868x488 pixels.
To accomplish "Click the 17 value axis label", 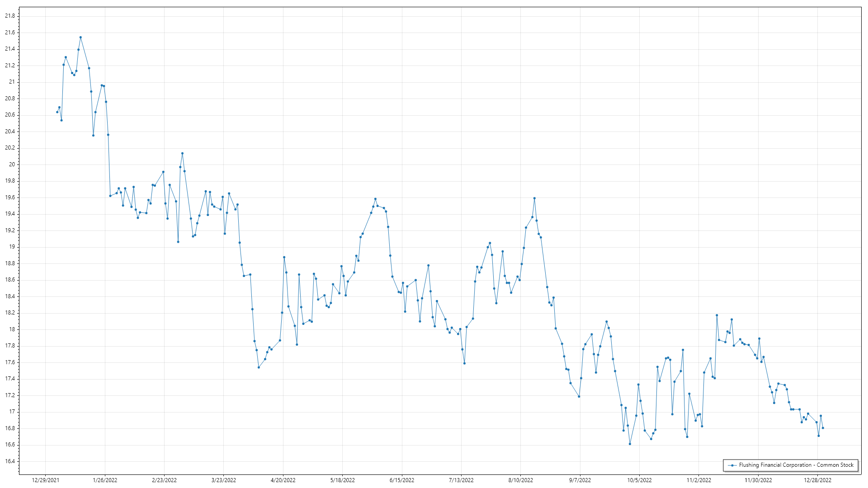I will (x=12, y=412).
